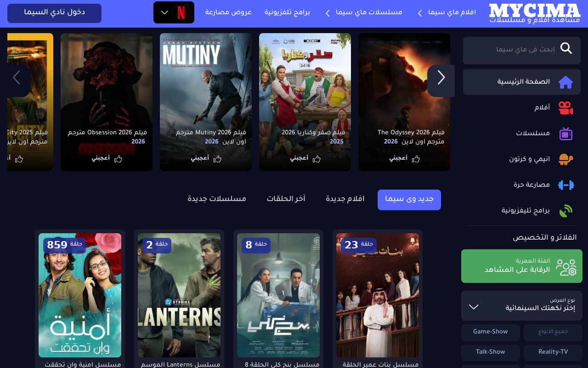Expand the Netflix dropdown arrow

164,13
